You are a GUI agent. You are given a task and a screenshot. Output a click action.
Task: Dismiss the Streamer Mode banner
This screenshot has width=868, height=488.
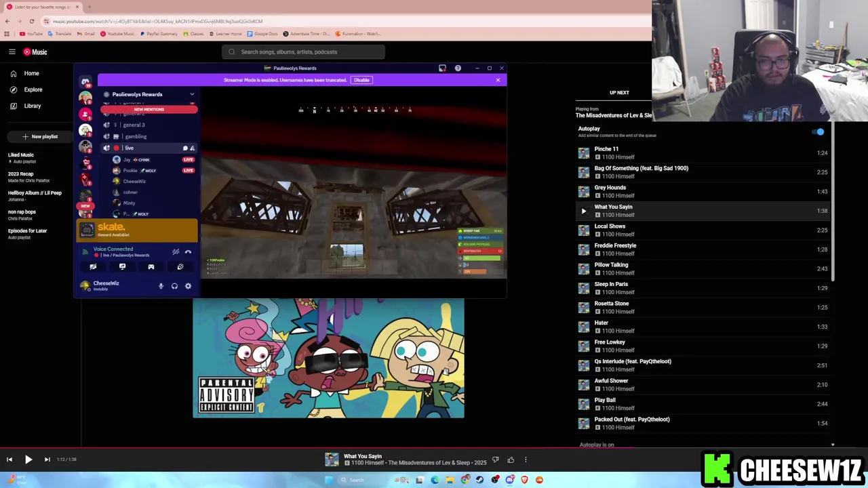[498, 80]
